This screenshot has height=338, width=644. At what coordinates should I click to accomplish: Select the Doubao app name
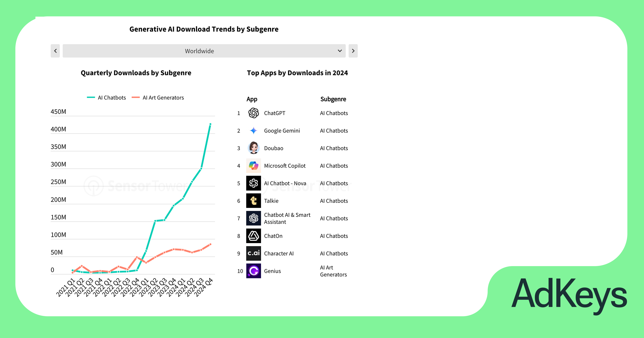coord(274,148)
